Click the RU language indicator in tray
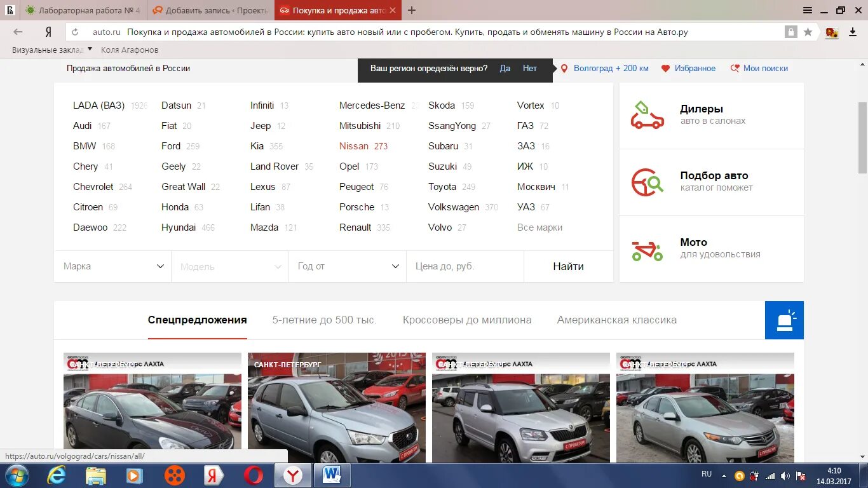Screen dimensions: 868x488 pyautogui.click(x=707, y=473)
